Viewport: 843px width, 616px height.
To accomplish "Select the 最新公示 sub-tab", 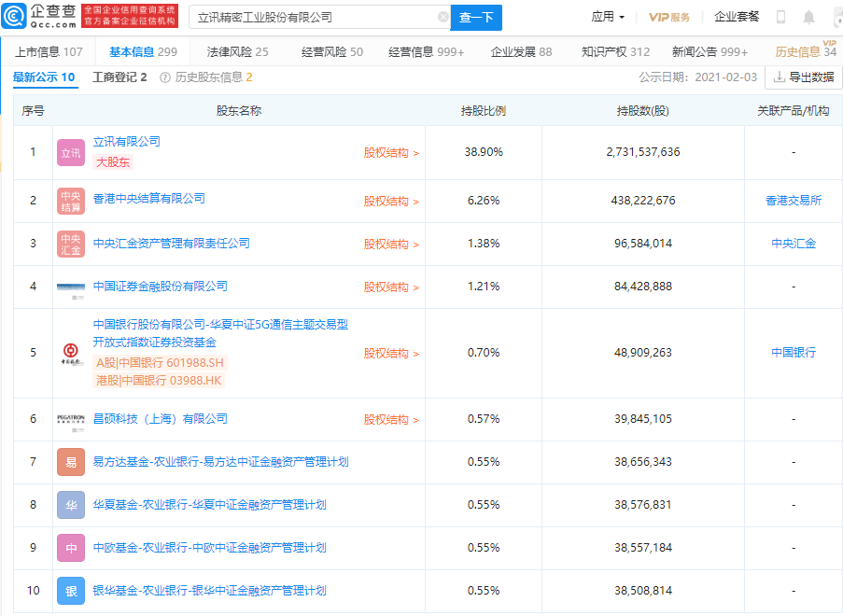I will click(x=44, y=77).
